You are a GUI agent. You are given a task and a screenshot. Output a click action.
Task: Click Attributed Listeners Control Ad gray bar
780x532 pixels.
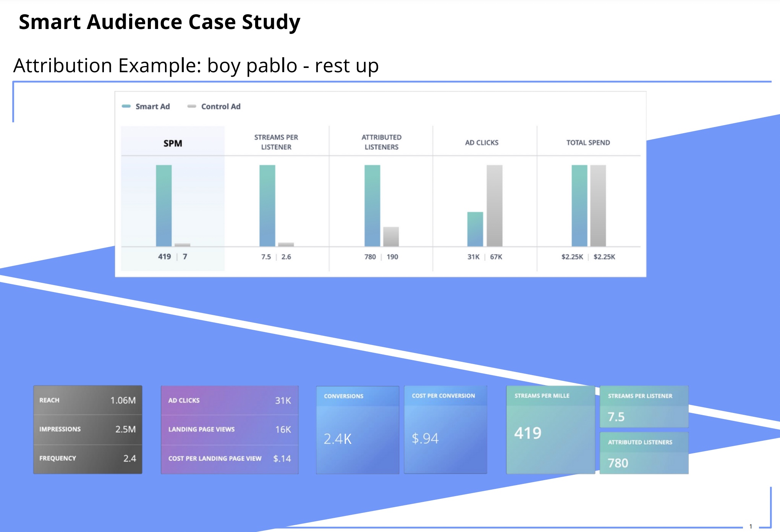391,237
